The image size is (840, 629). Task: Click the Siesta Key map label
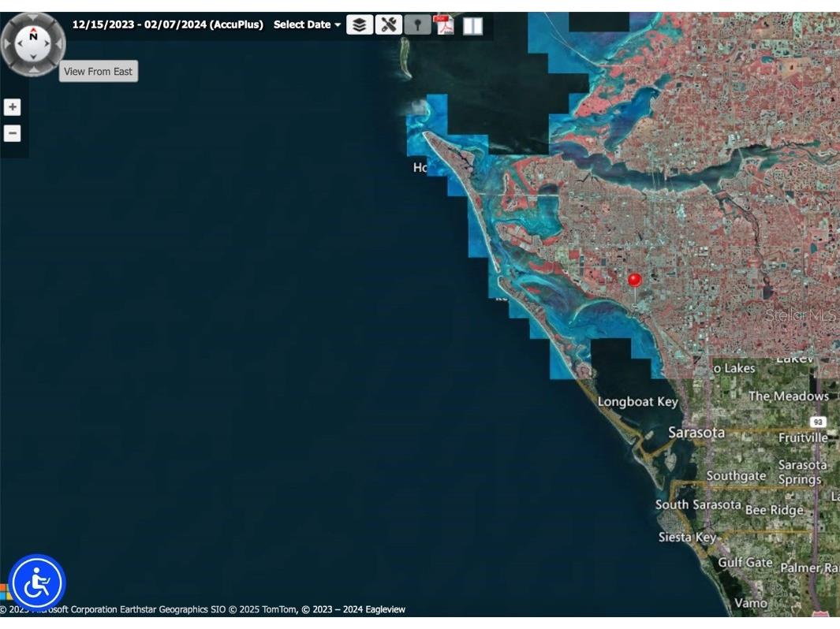687,538
